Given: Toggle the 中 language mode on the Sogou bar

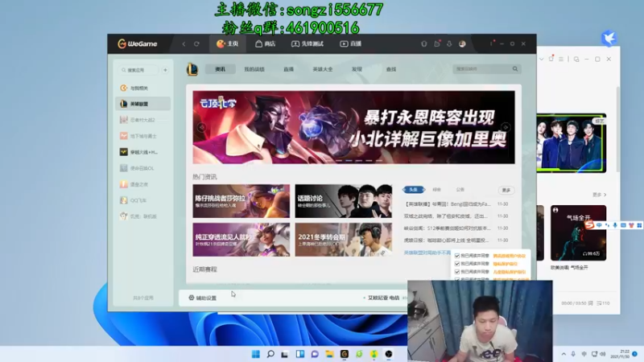Looking at the screenshot, I should pos(599,225).
